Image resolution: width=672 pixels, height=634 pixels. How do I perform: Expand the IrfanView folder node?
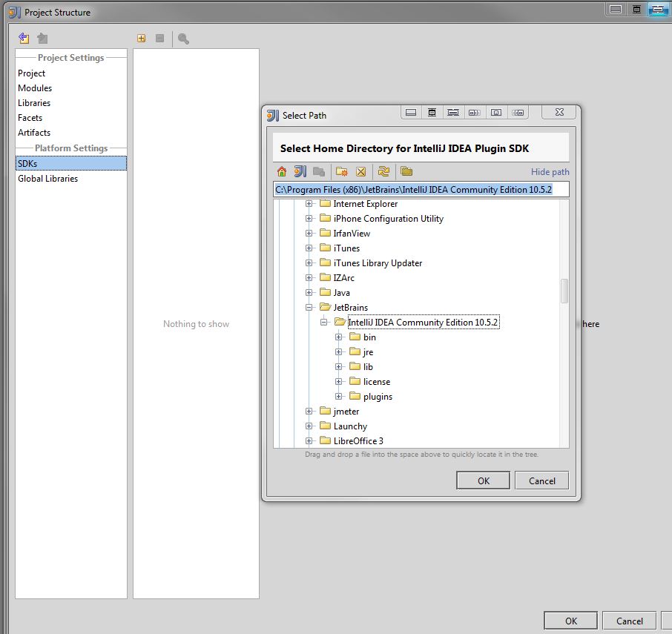coord(309,234)
